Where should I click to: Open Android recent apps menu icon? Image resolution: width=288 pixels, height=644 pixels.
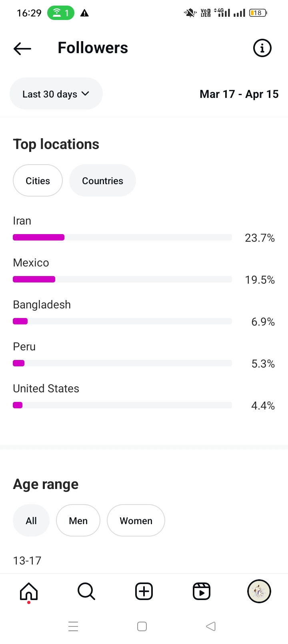[x=73, y=626]
